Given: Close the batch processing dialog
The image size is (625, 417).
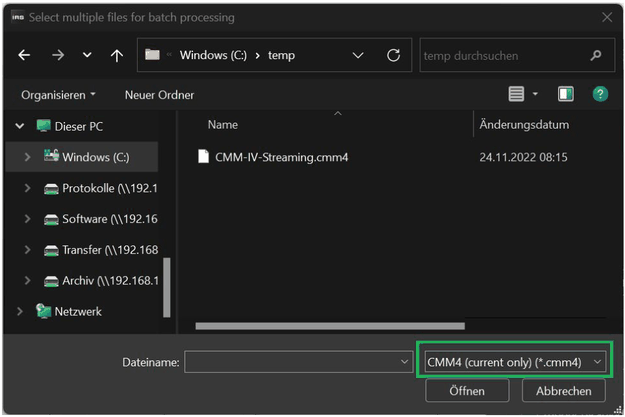Looking at the screenshot, I should coord(607,17).
